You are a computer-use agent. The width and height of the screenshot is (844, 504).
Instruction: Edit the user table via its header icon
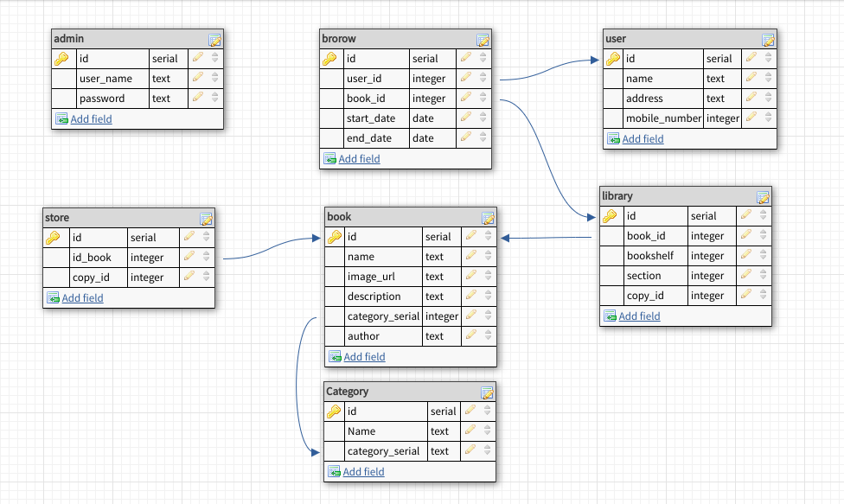pos(768,40)
